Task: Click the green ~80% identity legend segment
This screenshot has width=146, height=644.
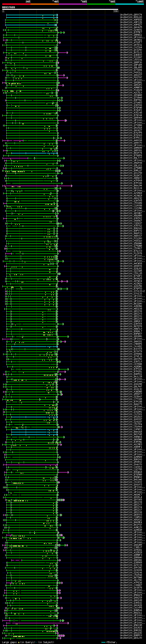Action: [x=101, y=4]
